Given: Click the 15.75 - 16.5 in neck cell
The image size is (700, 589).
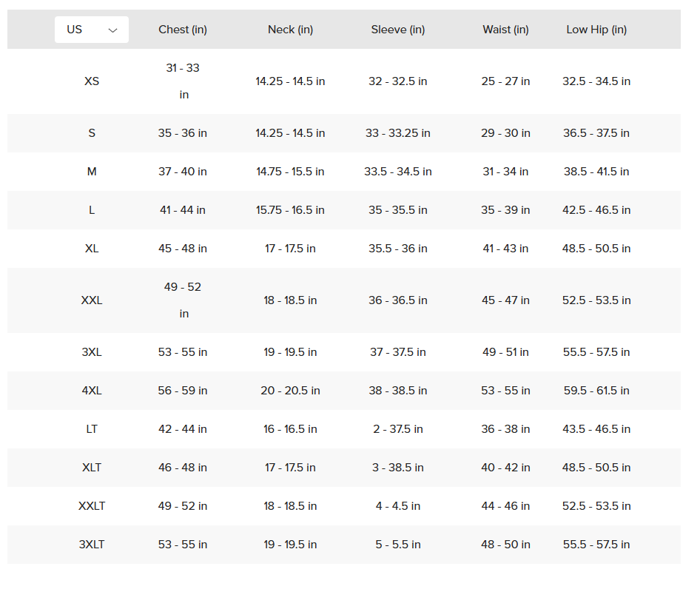Looking at the screenshot, I should click(290, 210).
